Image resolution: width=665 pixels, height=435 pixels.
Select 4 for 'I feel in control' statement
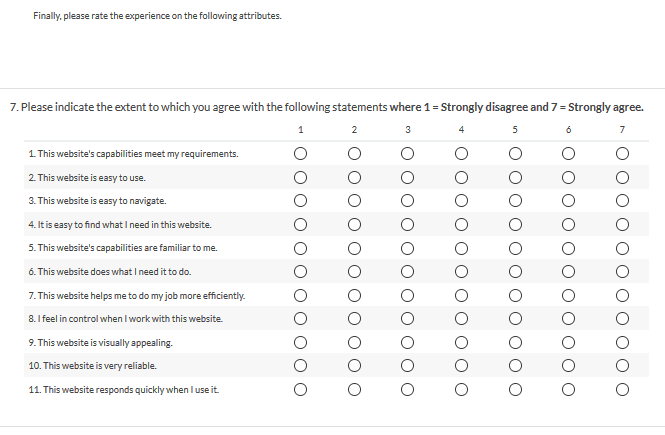pos(461,319)
